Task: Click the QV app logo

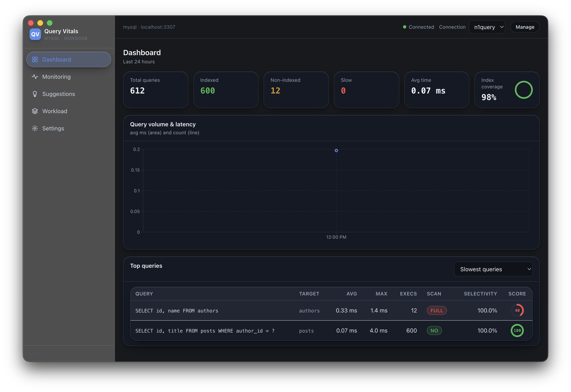Action: pyautogui.click(x=35, y=34)
